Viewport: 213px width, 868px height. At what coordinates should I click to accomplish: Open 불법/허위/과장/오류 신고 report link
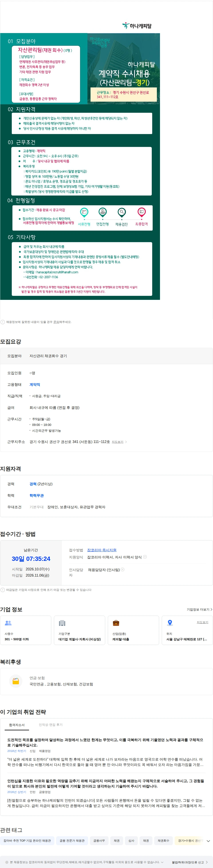pyautogui.click(x=190, y=862)
